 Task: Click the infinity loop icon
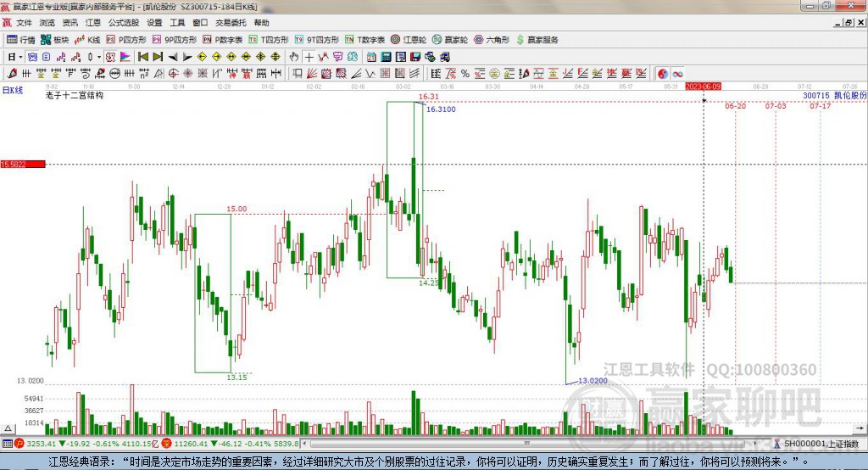[677, 73]
